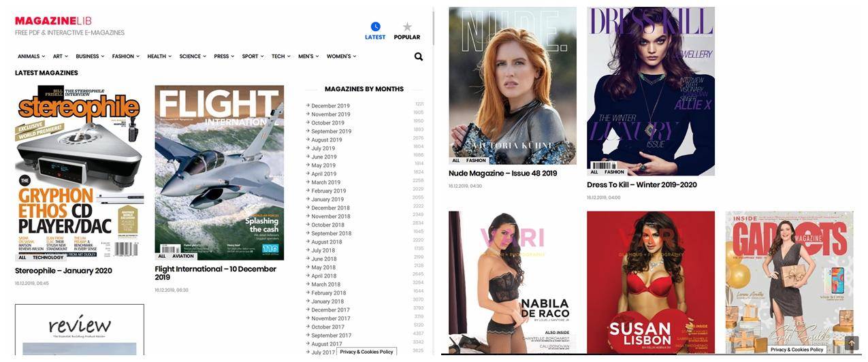Viewport: 868px width, 362px height.
Task: Open the December 2018 archive
Action: click(330, 208)
